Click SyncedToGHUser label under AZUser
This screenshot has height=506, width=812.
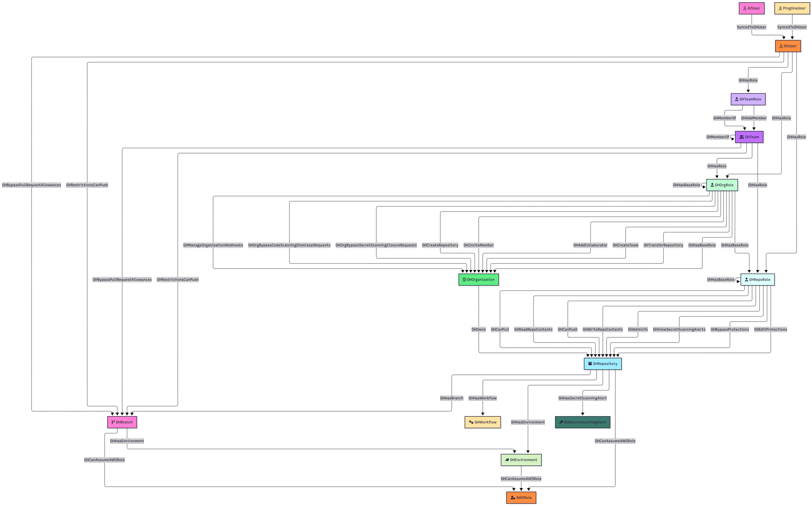click(751, 27)
